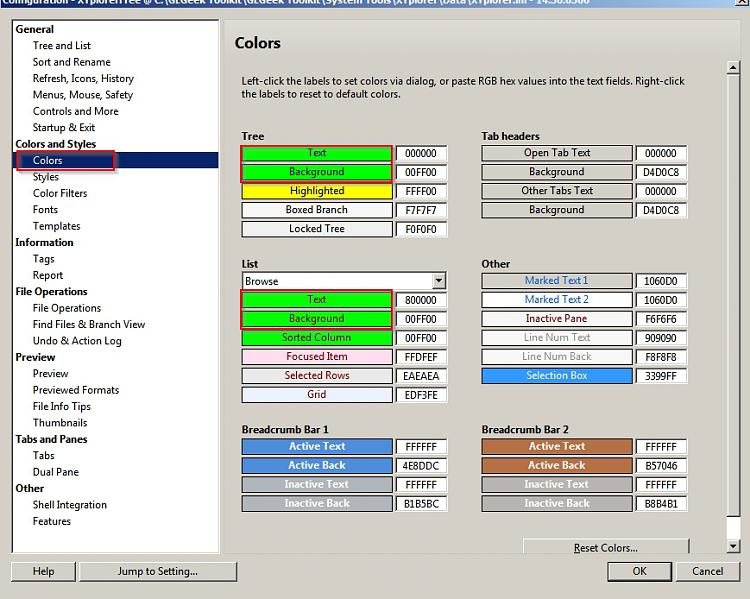This screenshot has height=599, width=750.
Task: Select Report in the sidebar
Action: [48, 275]
